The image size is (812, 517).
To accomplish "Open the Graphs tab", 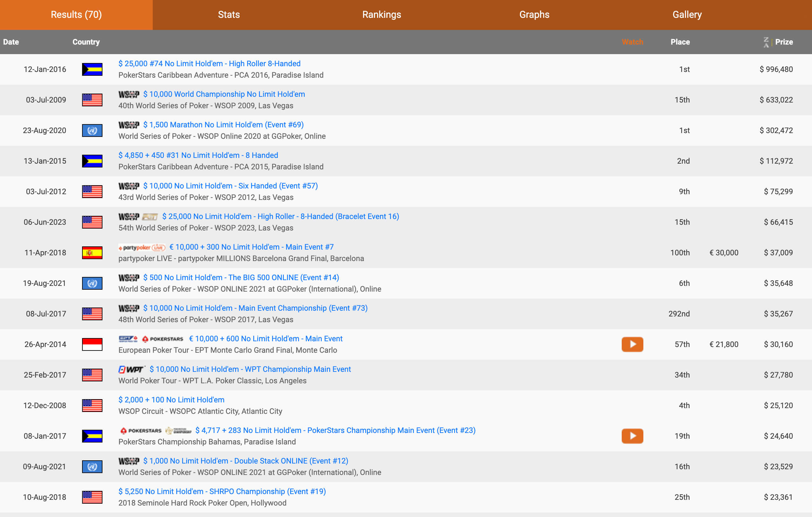I will (534, 15).
